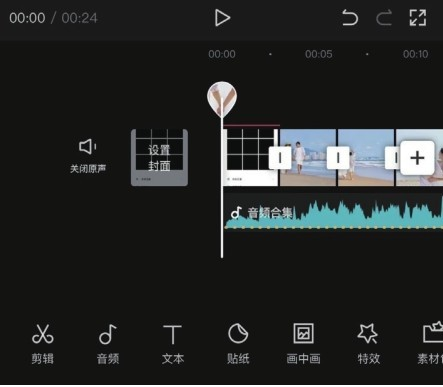Open the 特效 effects tool
The height and width of the screenshot is (387, 443).
click(x=368, y=344)
